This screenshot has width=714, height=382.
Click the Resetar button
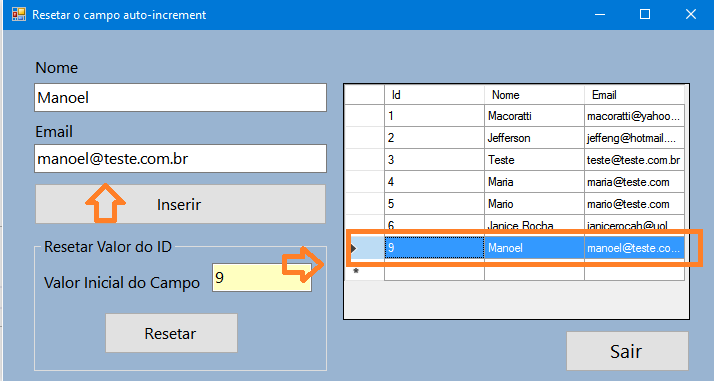click(171, 333)
